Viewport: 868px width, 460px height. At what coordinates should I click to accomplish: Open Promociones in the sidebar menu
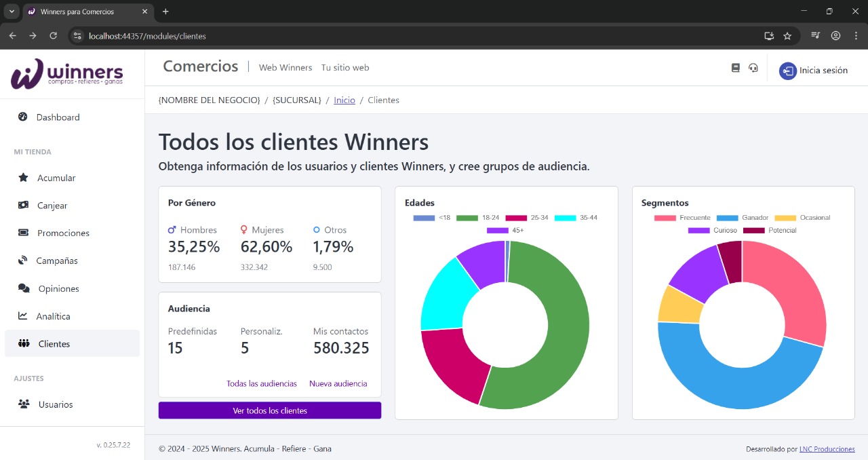(x=63, y=233)
